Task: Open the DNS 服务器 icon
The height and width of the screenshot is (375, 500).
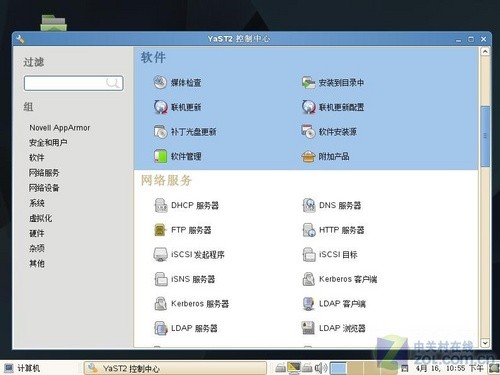Action: point(309,205)
